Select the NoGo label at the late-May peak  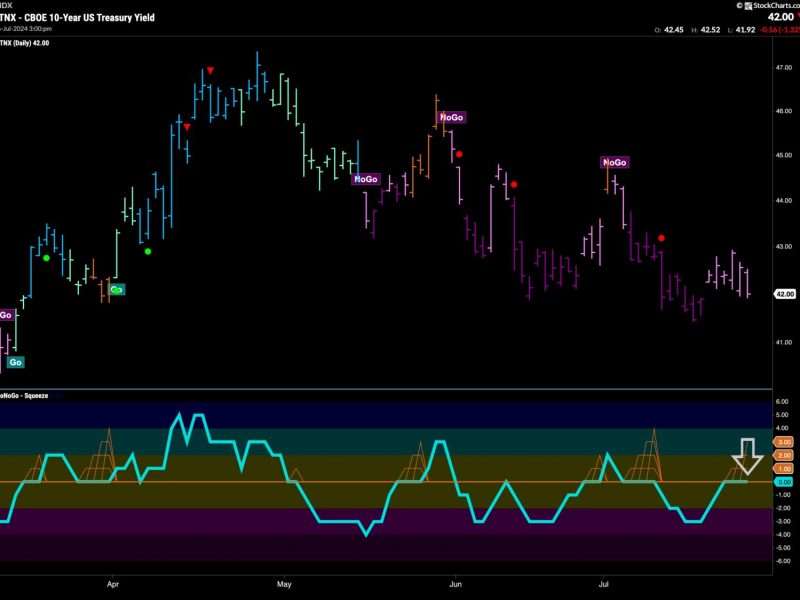[452, 117]
